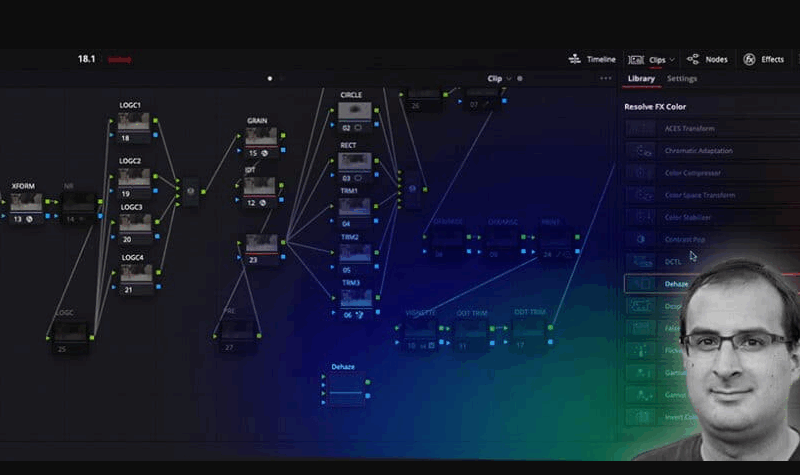Click the "Resolve FX Color" heading

(x=655, y=107)
